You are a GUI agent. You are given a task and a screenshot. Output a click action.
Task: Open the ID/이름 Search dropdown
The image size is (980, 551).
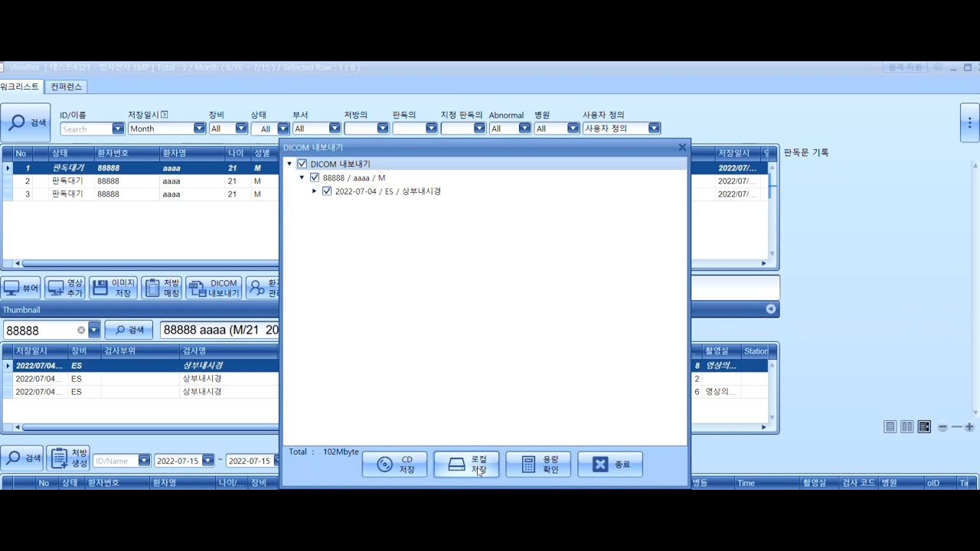(x=118, y=129)
